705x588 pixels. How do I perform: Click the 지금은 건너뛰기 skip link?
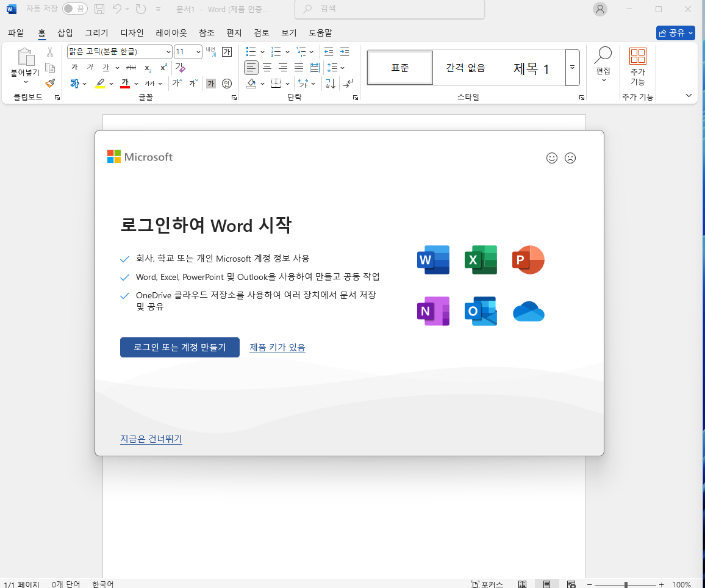151,439
